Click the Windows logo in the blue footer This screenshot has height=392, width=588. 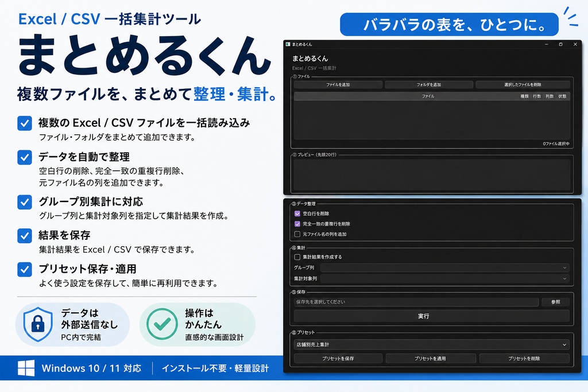(26, 368)
